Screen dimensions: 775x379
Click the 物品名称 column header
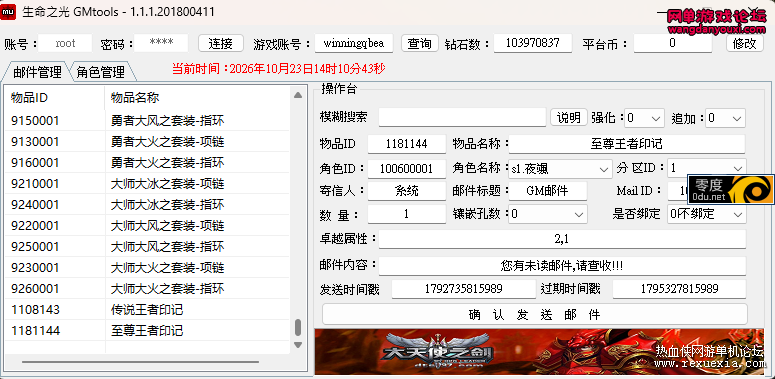tap(197, 98)
